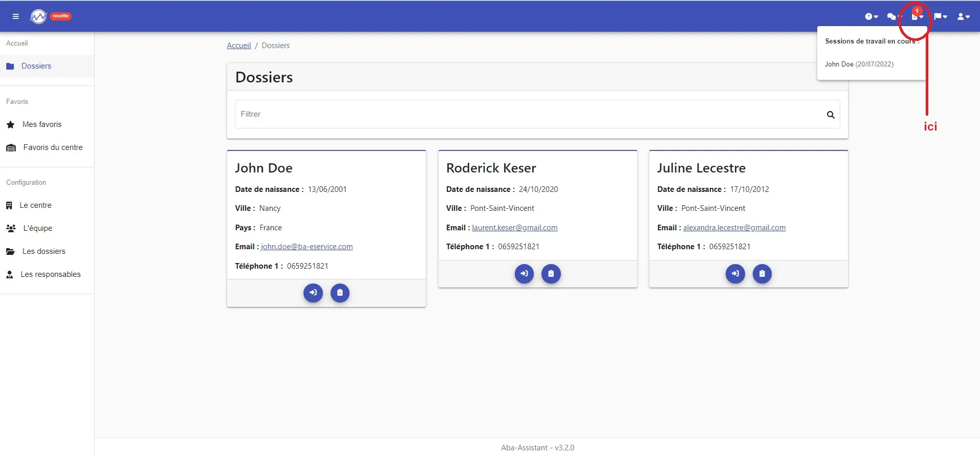Click the John Doe card title
The image size is (980, 456).
(264, 168)
